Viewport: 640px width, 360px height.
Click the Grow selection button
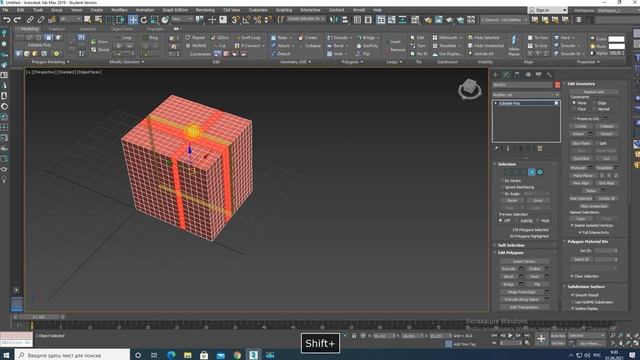pos(538,201)
